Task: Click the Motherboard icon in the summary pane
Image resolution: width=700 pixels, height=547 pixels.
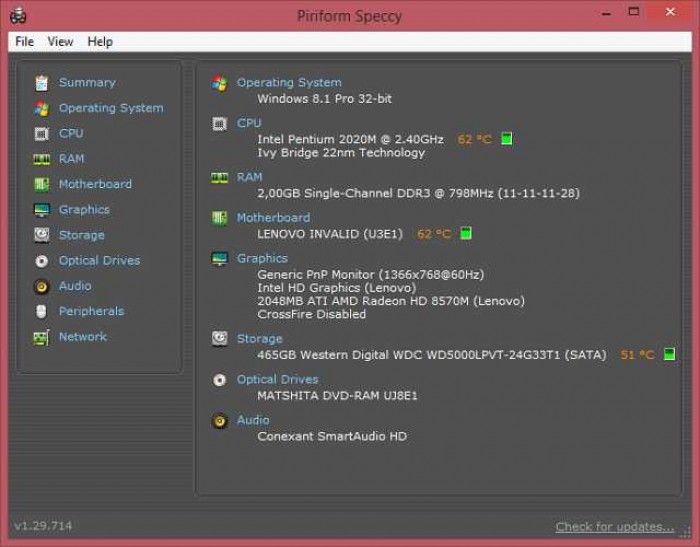Action: (x=219, y=218)
